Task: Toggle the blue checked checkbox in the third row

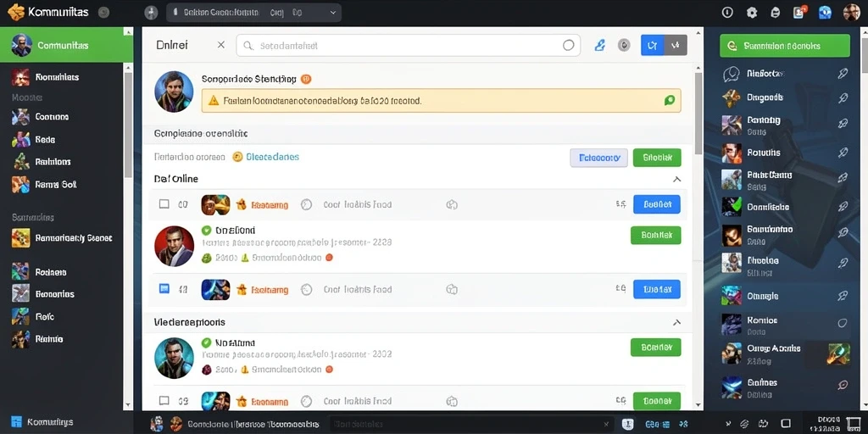Action: click(164, 289)
